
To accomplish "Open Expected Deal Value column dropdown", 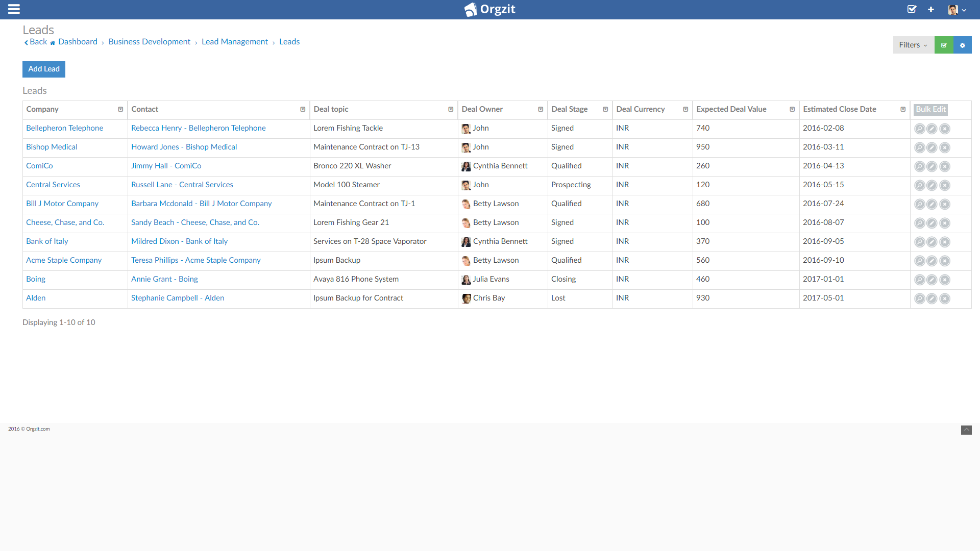I will [x=792, y=110].
